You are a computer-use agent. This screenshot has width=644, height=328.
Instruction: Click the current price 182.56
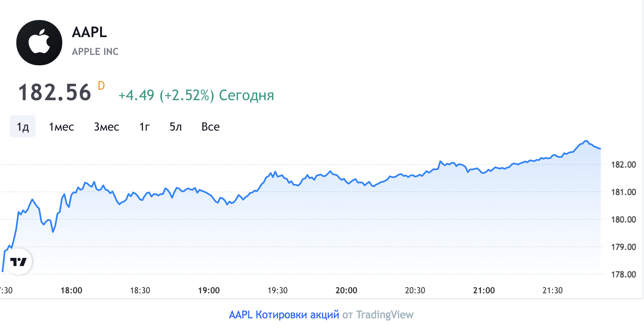tap(54, 92)
